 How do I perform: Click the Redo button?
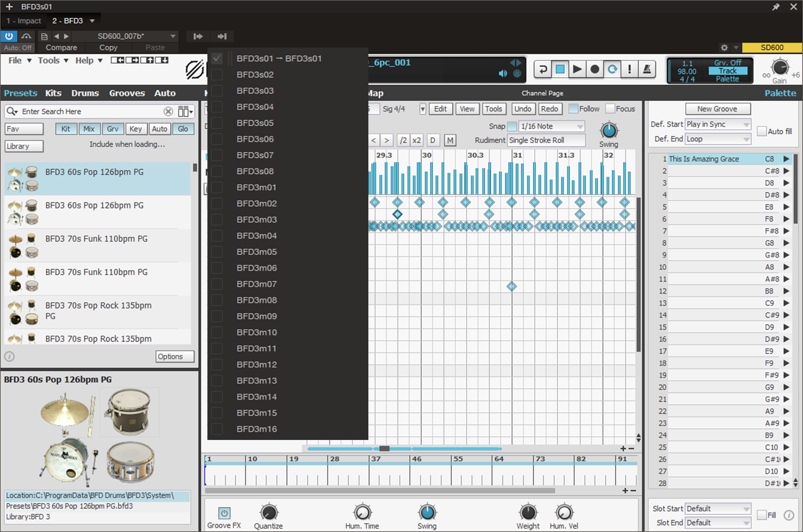549,109
